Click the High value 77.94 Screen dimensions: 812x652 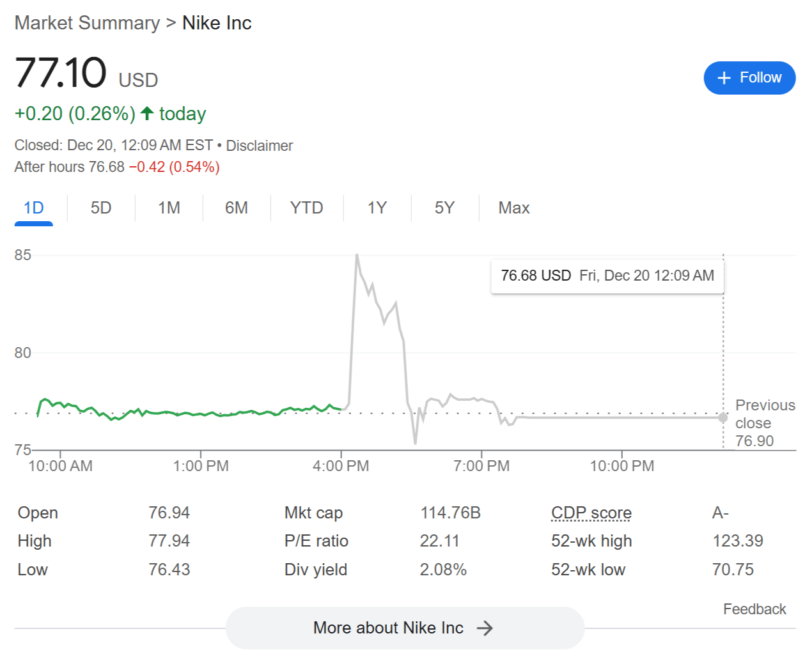tap(169, 541)
